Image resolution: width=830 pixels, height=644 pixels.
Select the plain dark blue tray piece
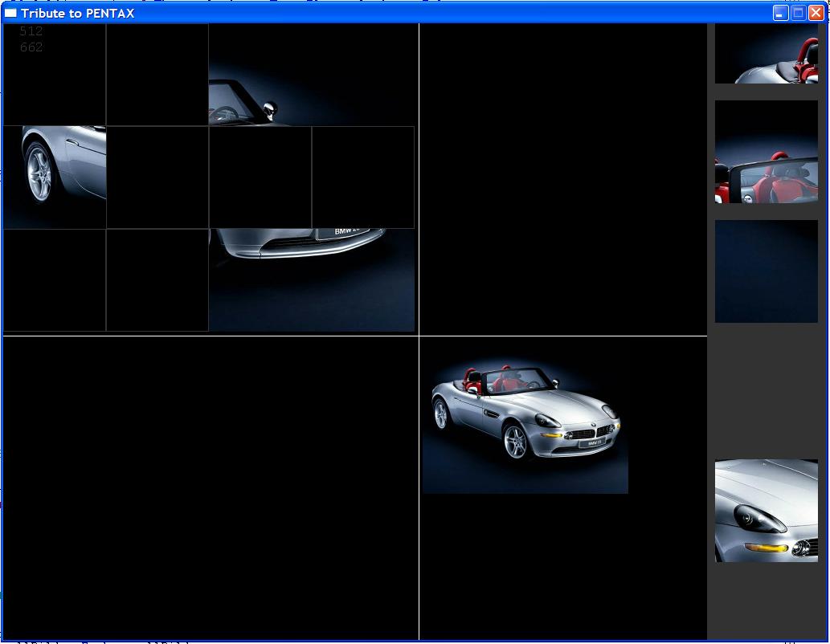coord(766,271)
